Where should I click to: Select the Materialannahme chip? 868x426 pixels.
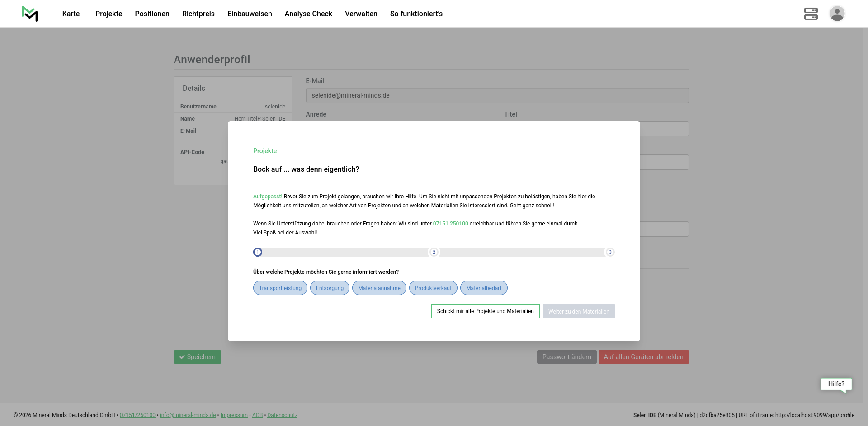tap(379, 288)
